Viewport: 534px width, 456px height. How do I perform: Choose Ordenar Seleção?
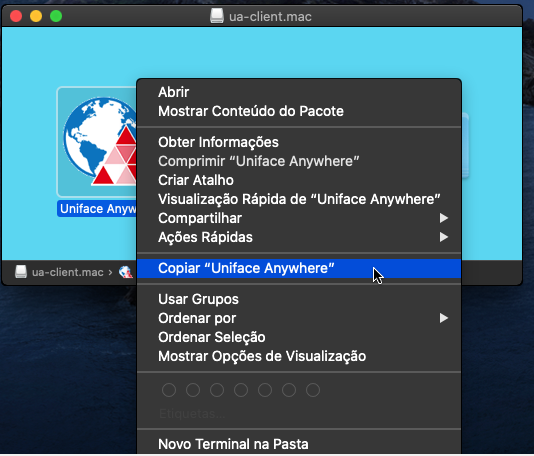tap(299, 337)
